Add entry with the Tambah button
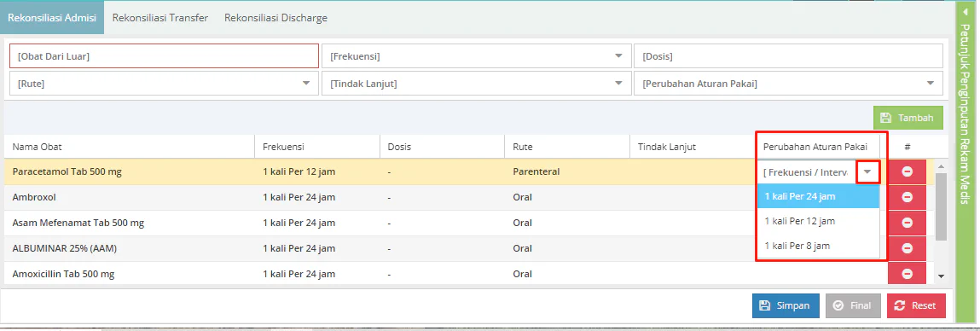The height and width of the screenshot is (331, 980). 908,118
